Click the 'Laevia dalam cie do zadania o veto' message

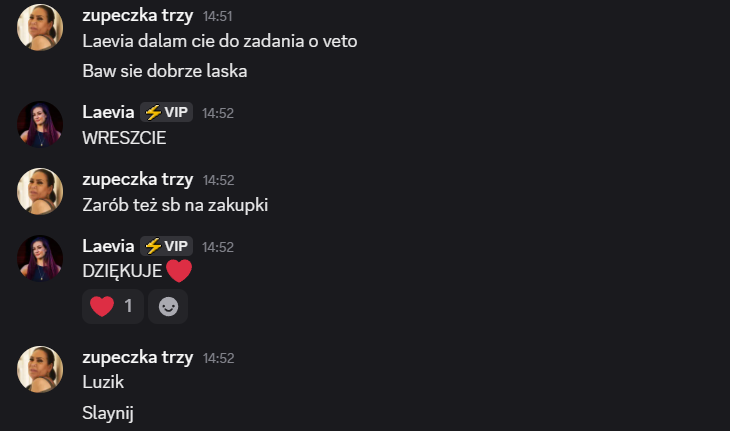(x=219, y=41)
